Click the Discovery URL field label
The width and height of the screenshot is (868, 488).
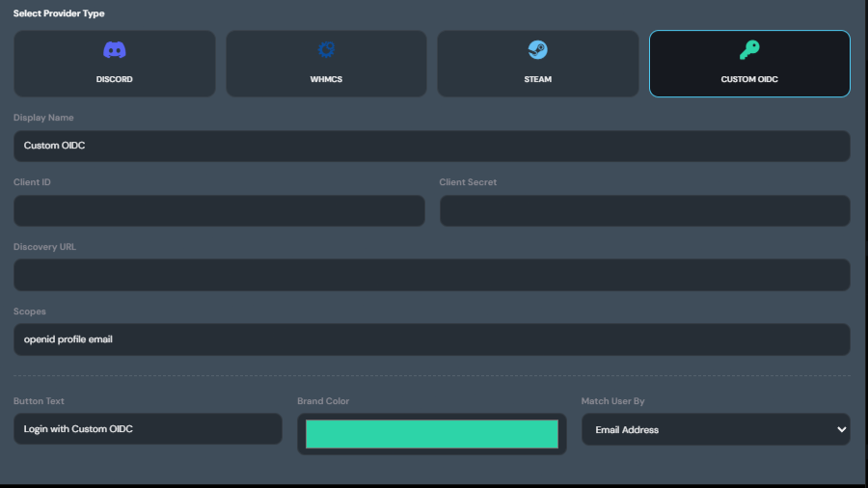click(x=44, y=247)
